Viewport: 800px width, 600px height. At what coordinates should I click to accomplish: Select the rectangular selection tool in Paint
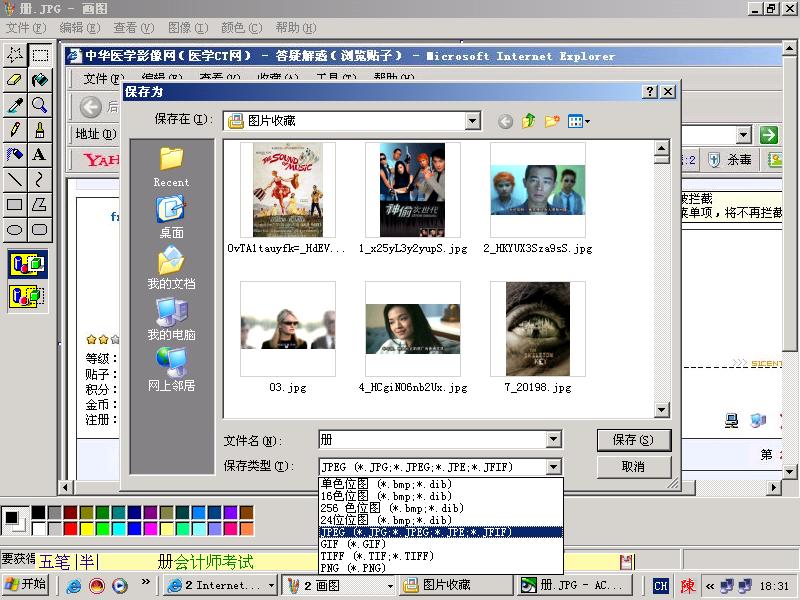(x=40, y=54)
